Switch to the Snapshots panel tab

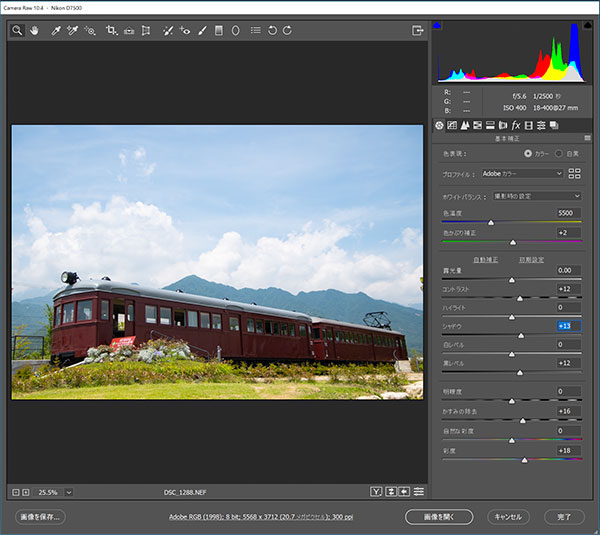[554, 126]
